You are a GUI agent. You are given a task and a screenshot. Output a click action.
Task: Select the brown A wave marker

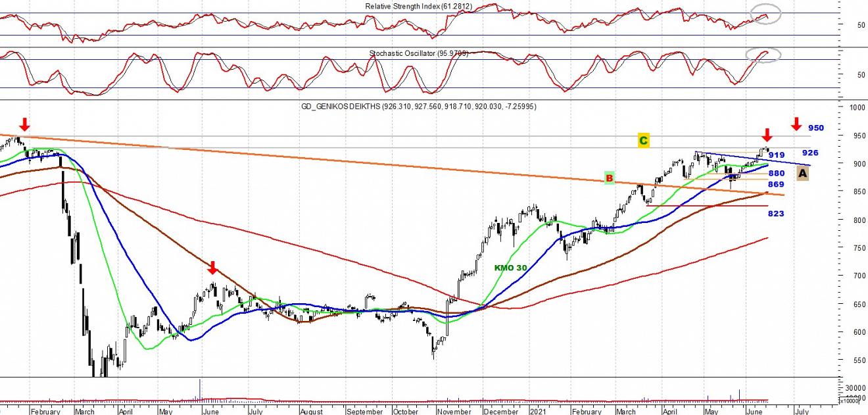click(803, 173)
